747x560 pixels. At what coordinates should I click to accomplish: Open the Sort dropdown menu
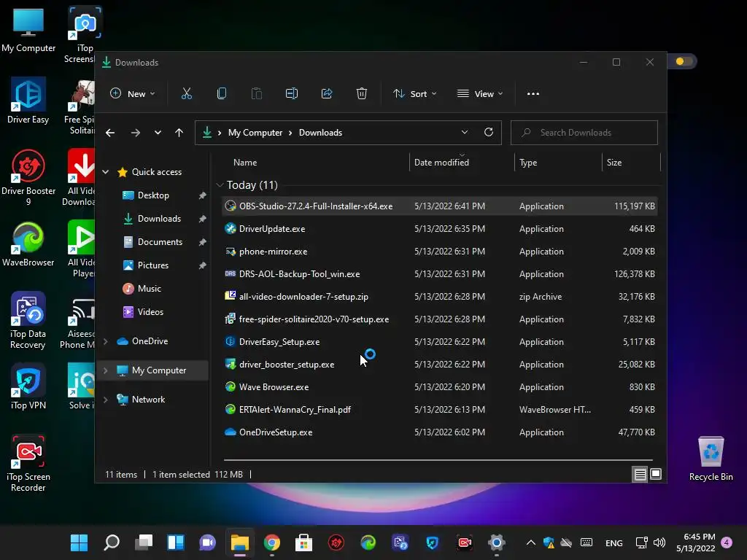click(414, 94)
